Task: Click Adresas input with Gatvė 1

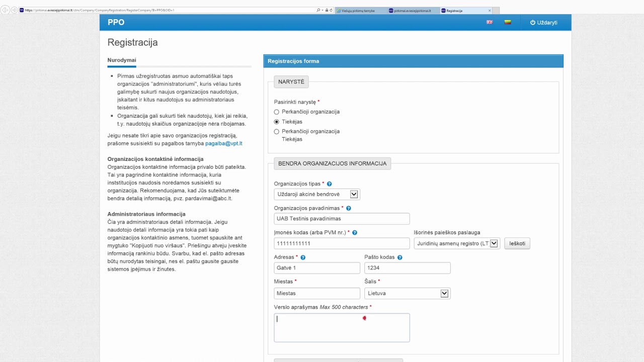Action: point(317,268)
